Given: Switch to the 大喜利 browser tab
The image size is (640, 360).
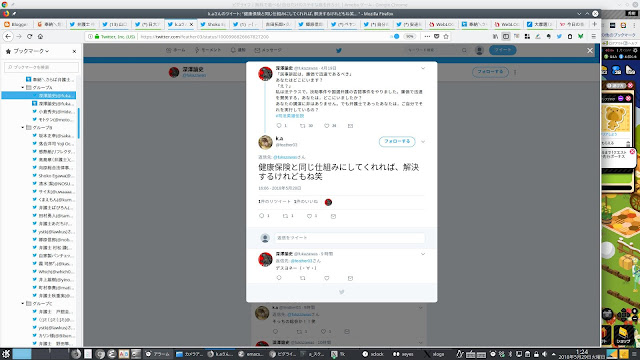Looking at the screenshot, I should point(540,24).
